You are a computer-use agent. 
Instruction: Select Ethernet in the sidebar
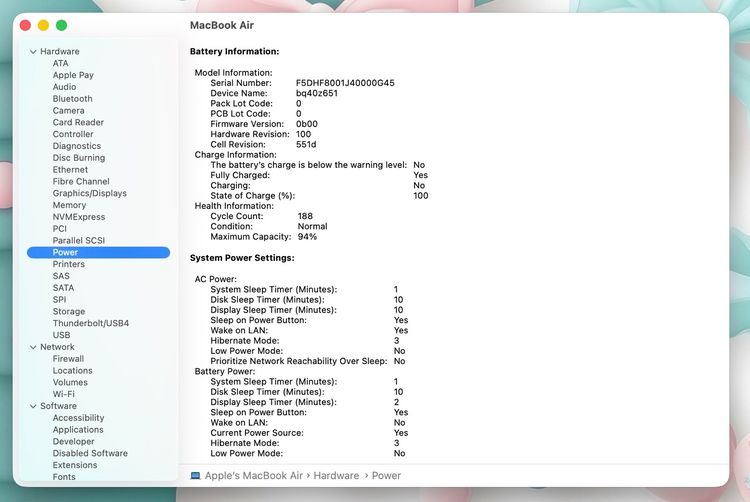(x=70, y=170)
